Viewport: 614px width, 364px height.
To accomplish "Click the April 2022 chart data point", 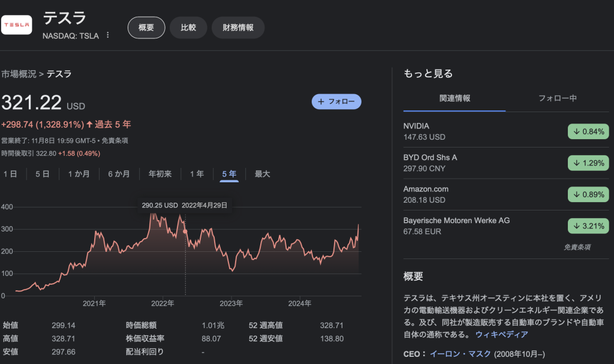I will (x=185, y=231).
